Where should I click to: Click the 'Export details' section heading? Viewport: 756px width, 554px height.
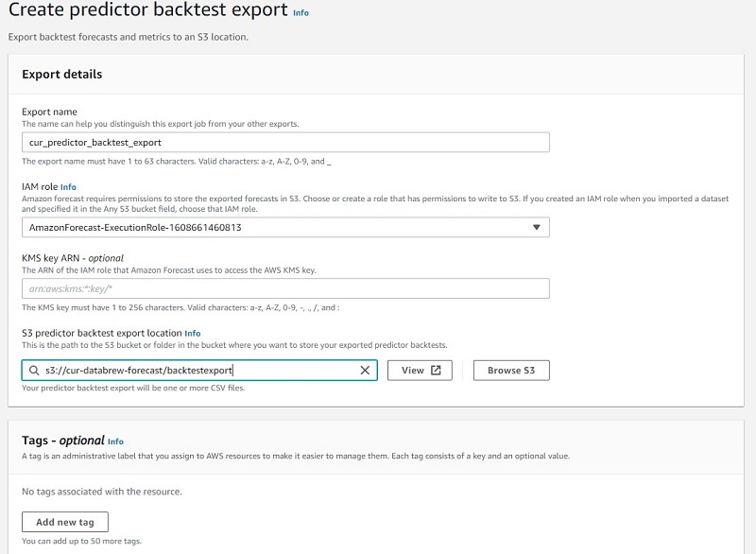[62, 75]
